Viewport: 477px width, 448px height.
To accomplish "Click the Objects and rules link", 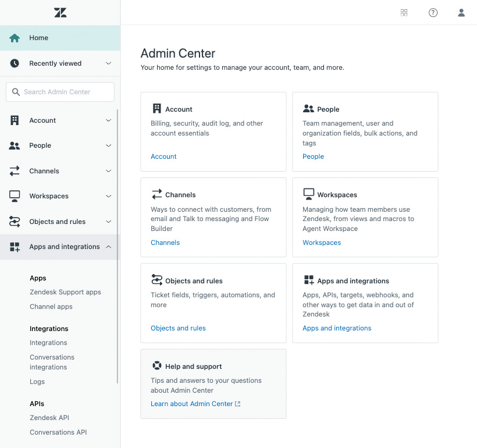I will [178, 328].
